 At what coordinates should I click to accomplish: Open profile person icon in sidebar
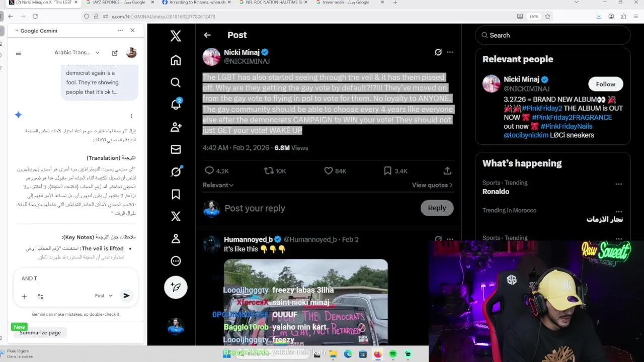click(x=176, y=239)
